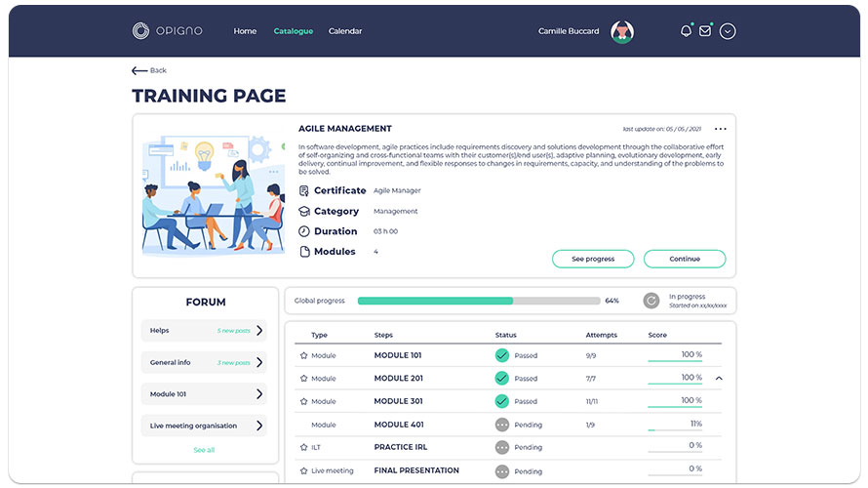Expand the user menu dropdown arrow
Screen dimensions: 868x488
tap(728, 31)
